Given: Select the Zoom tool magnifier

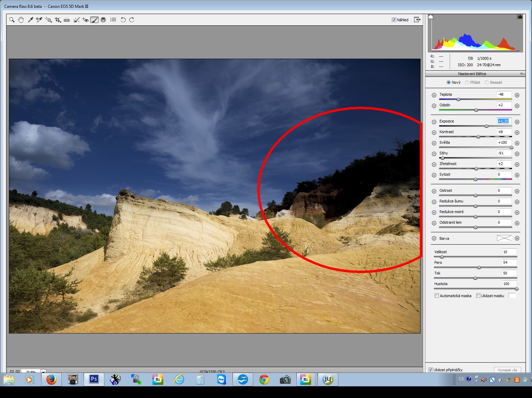Looking at the screenshot, I should coord(12,20).
